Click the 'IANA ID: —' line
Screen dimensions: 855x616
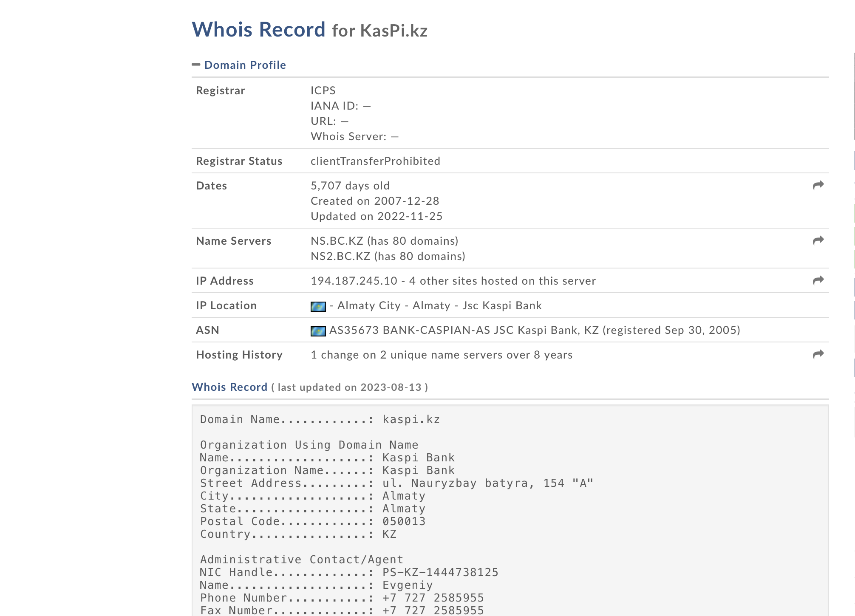coord(341,106)
